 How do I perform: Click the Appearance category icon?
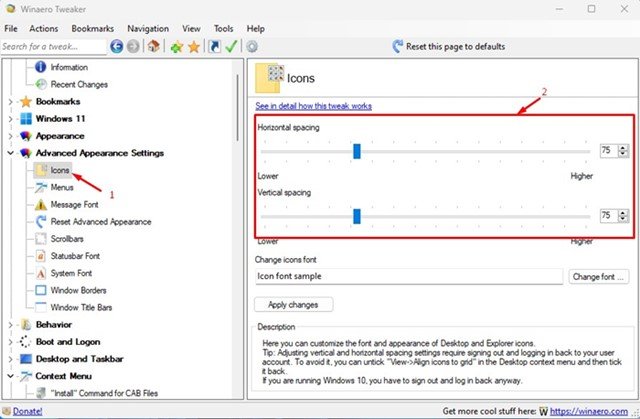[26, 136]
